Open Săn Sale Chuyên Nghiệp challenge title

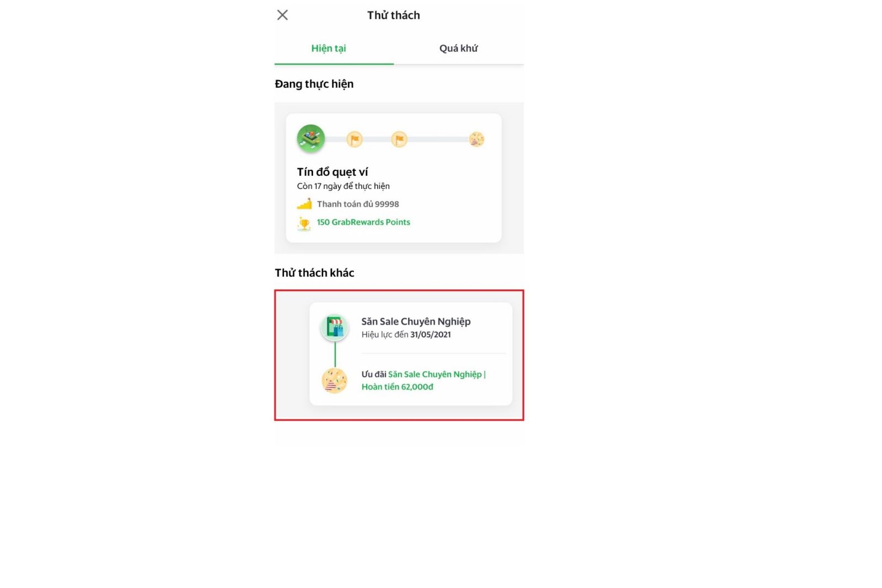coord(416,321)
